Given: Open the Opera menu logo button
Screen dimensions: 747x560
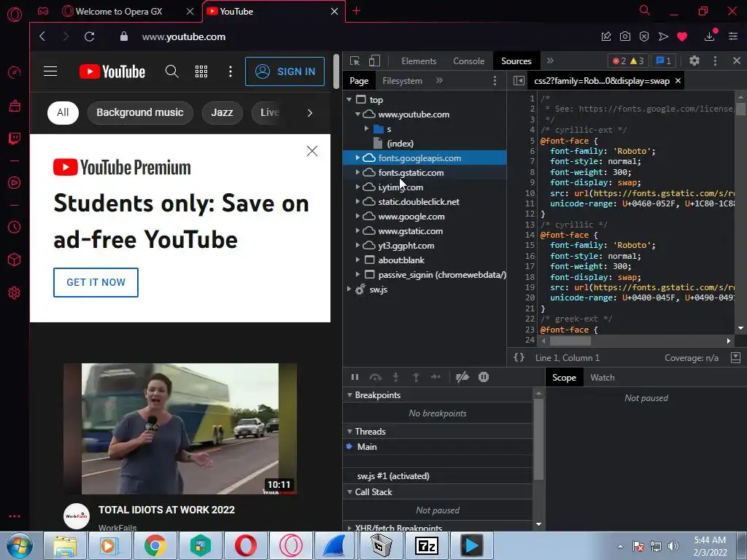Looking at the screenshot, I should (15, 15).
